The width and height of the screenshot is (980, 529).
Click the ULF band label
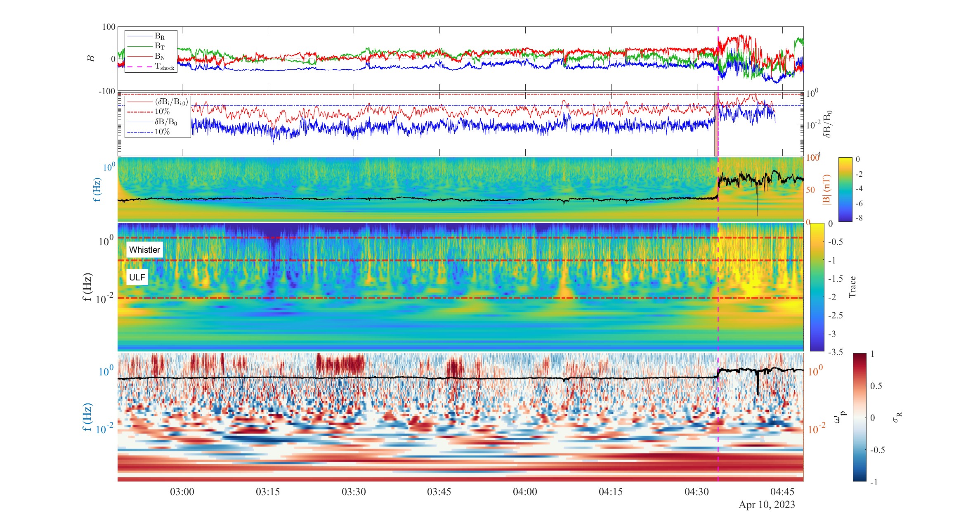pos(137,278)
